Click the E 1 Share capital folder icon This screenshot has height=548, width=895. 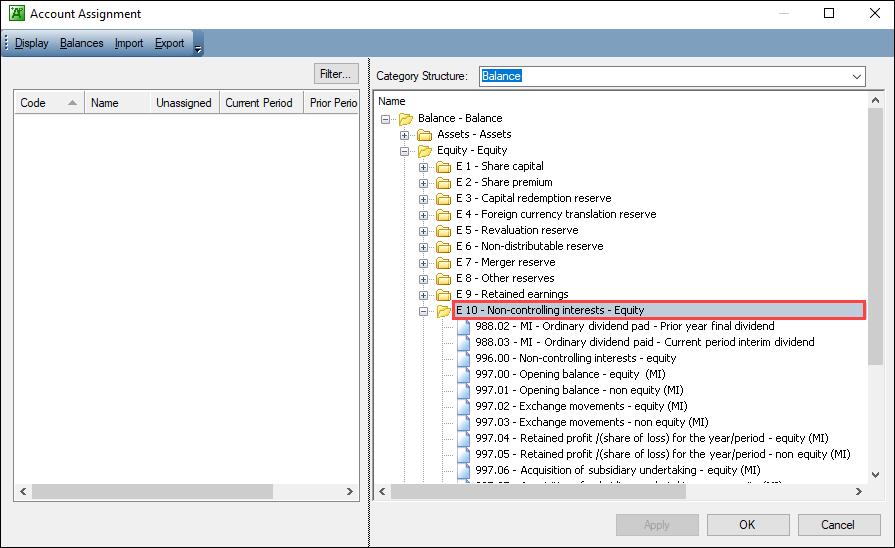443,166
